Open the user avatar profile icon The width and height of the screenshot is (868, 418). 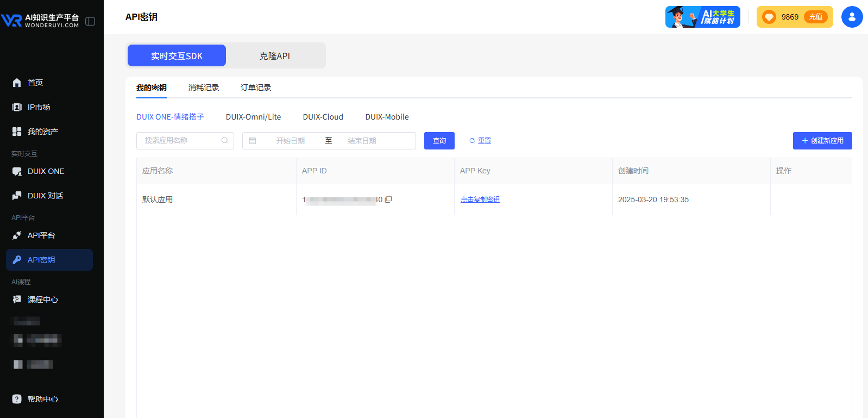(852, 17)
